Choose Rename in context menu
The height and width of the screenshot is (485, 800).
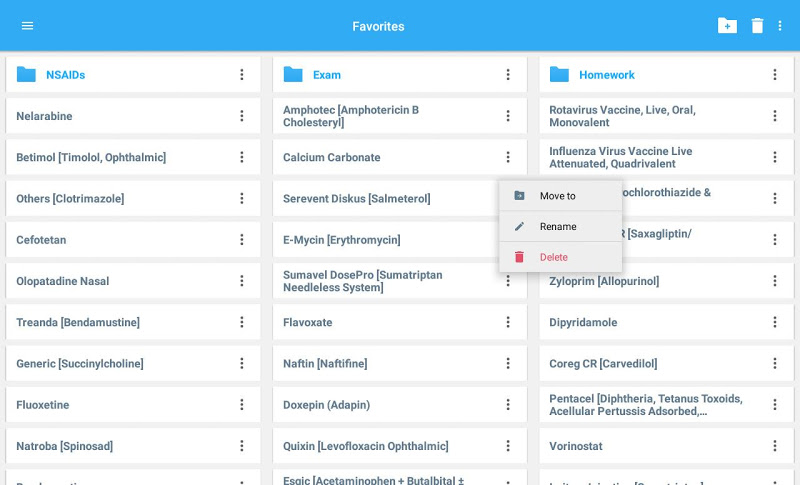coord(560,226)
